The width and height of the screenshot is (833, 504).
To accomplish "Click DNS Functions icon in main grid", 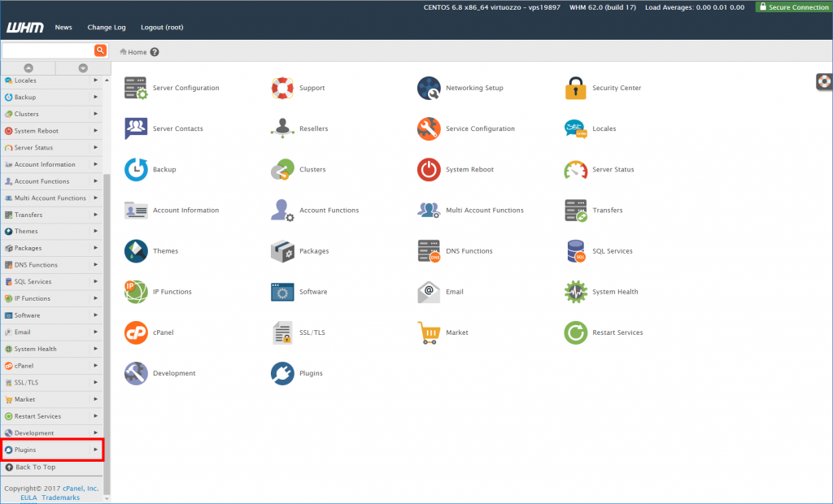I will point(429,251).
